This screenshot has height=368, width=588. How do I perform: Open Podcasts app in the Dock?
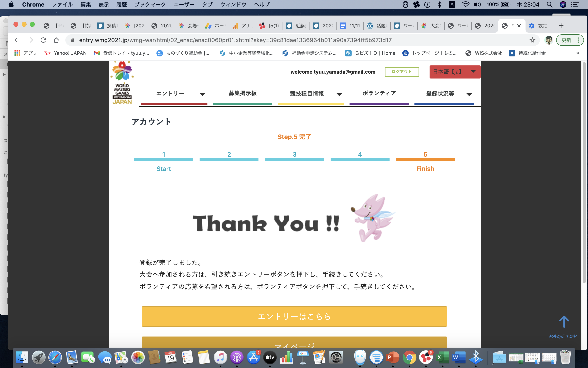[237, 357]
